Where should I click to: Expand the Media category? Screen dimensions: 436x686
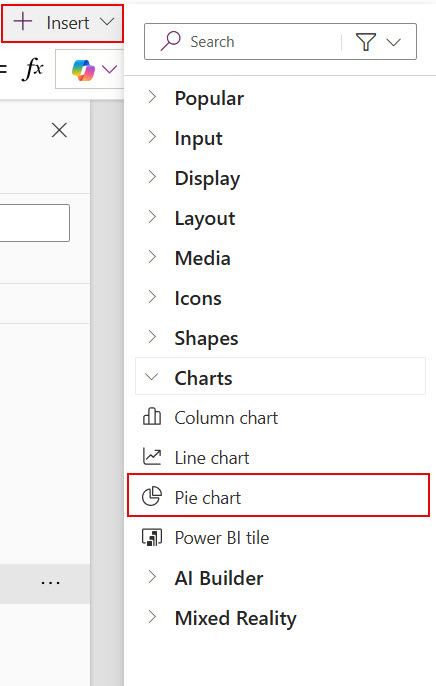[x=280, y=258]
